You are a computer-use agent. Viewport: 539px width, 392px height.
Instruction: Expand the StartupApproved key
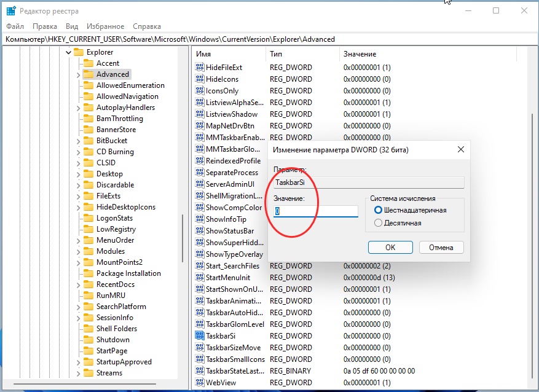pyautogui.click(x=78, y=363)
